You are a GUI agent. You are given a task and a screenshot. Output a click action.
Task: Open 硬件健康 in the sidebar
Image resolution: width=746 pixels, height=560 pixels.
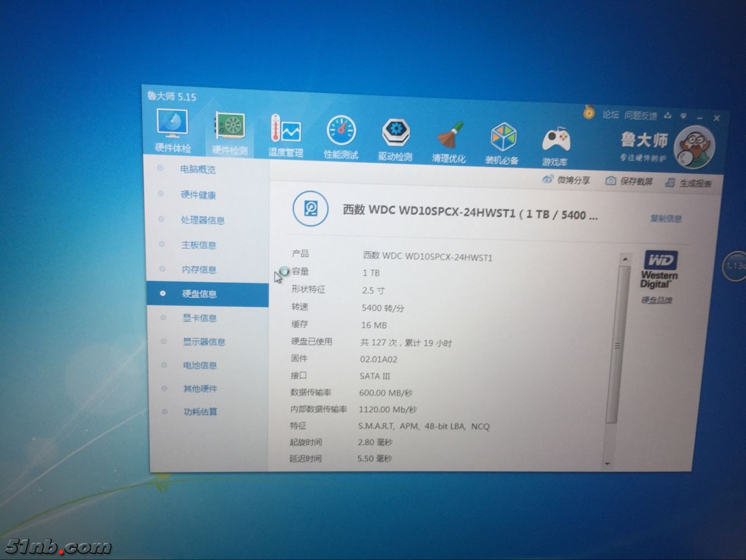[198, 195]
